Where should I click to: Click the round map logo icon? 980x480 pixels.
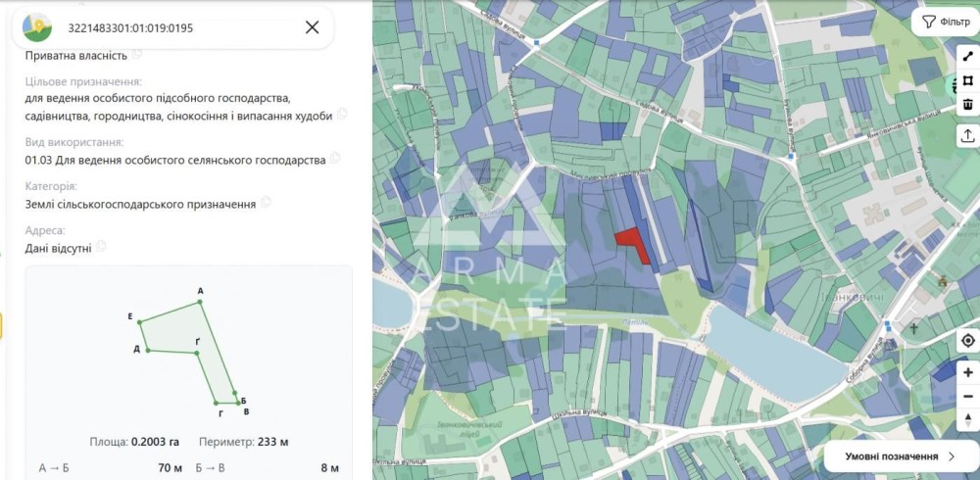pos(37,27)
